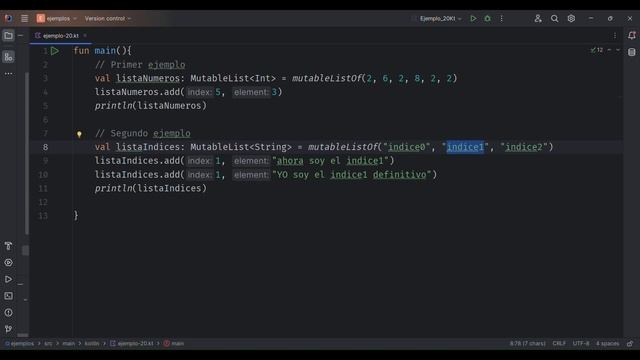Click the caret position 8:78 indicator
This screenshot has height=360, width=640.
tap(527, 344)
